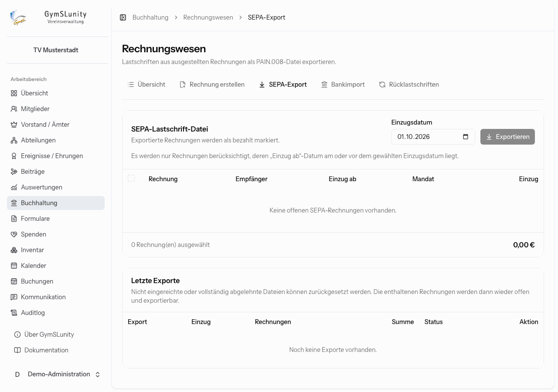Viewport: 558px width, 392px height.
Task: Tick the select-all invoices checkbox
Action: [131, 178]
